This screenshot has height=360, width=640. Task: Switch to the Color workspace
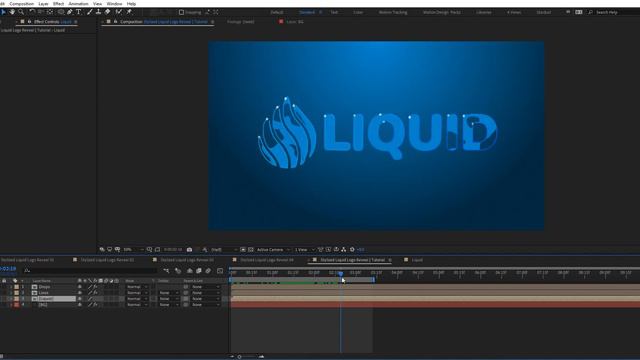click(x=358, y=12)
